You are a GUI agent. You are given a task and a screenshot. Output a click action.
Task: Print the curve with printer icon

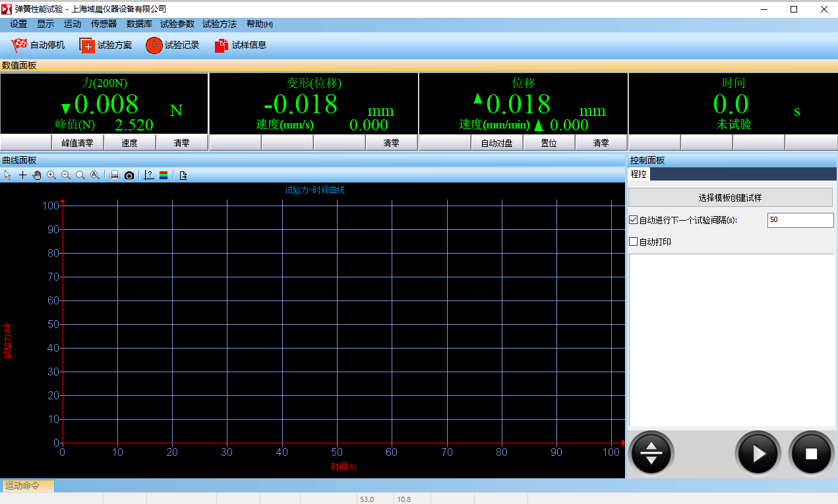(115, 175)
